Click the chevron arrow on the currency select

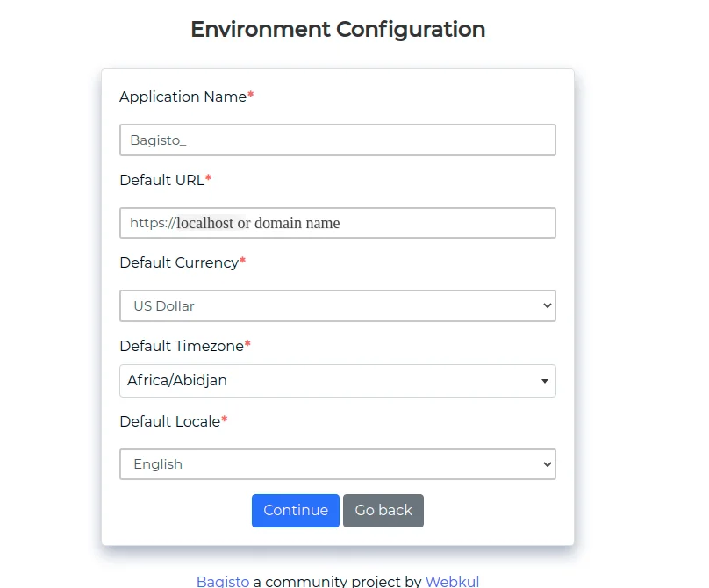[x=548, y=306]
